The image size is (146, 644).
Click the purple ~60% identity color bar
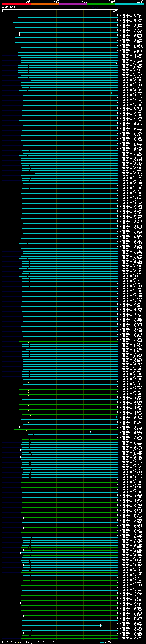coord(73,4)
